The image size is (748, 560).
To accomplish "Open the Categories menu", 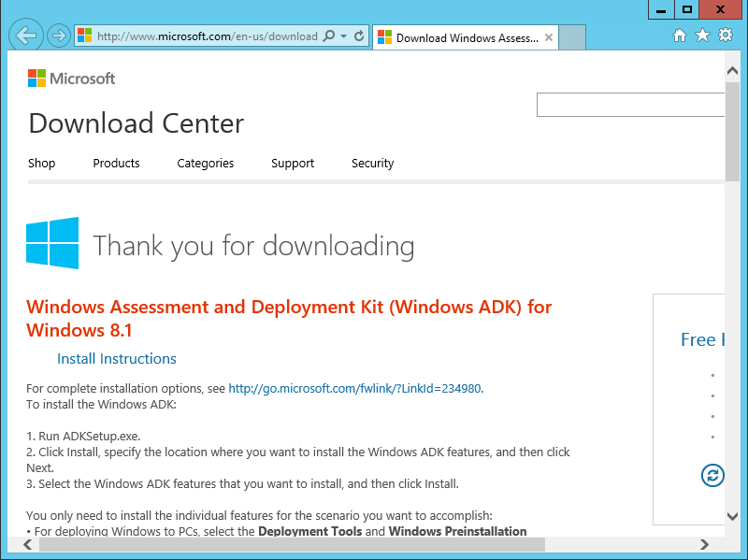I will pyautogui.click(x=206, y=163).
